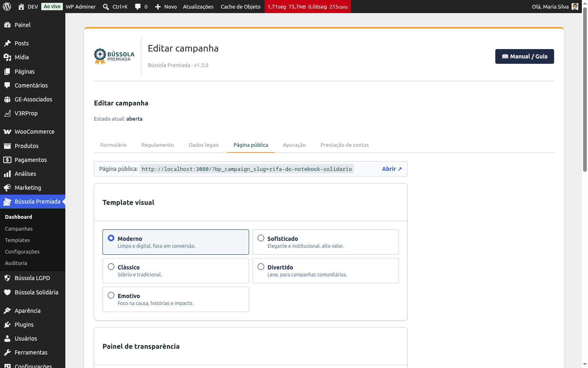Click the Marketing megaphone icon

[x=7, y=188]
